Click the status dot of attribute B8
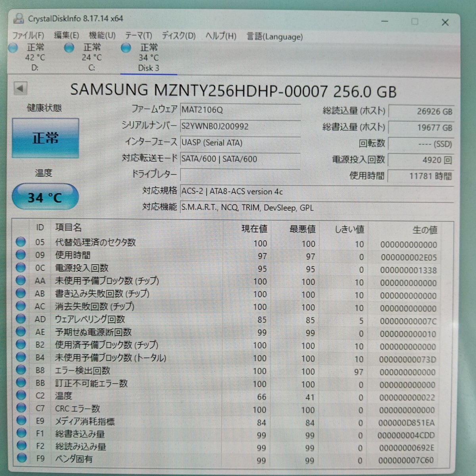476x476 pixels. [21, 370]
